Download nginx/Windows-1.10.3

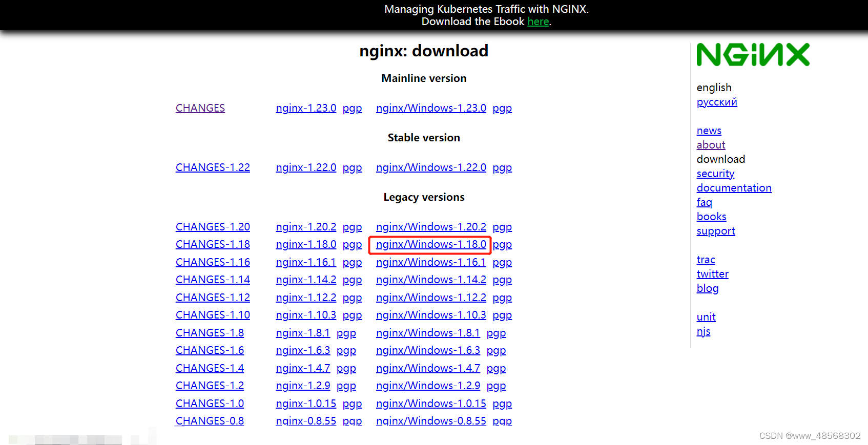[x=431, y=315]
